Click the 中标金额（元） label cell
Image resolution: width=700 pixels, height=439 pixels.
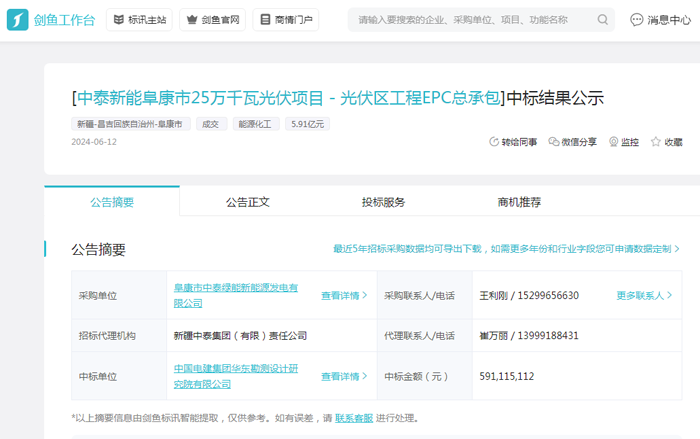(x=425, y=376)
